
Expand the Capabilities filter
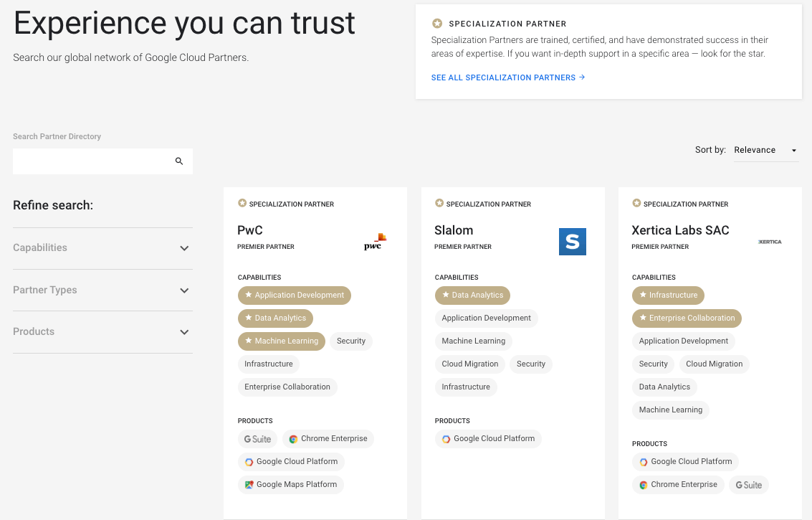(x=102, y=248)
